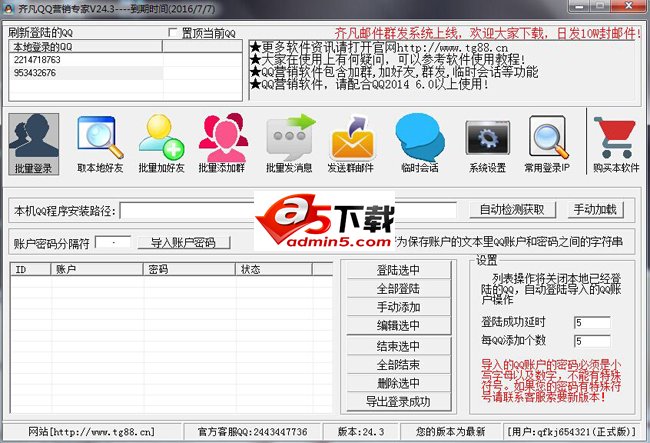Click the 密码 column header
650x443 pixels.
click(x=189, y=269)
